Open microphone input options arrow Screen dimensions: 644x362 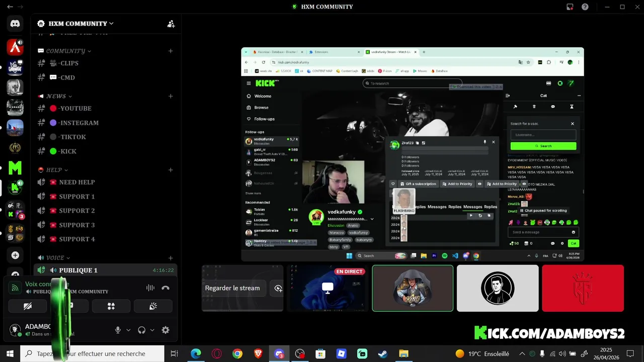tap(128, 330)
